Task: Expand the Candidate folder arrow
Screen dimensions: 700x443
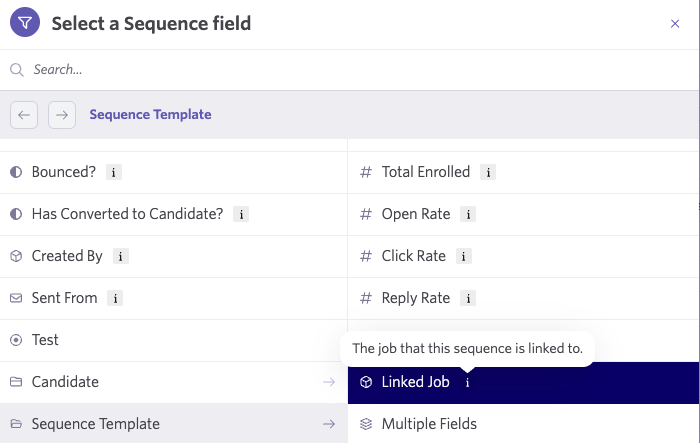Action: click(328, 382)
